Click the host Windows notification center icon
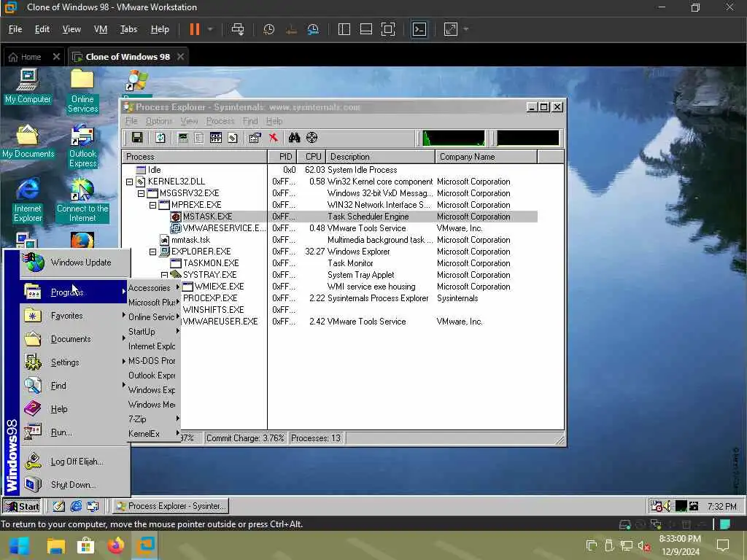Screen dimensions: 747x560 click(723, 545)
